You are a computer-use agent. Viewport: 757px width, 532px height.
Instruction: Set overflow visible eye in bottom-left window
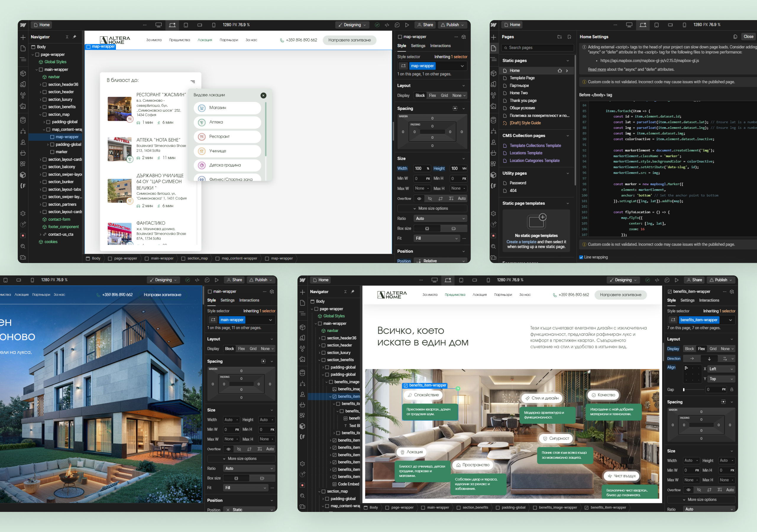229,449
